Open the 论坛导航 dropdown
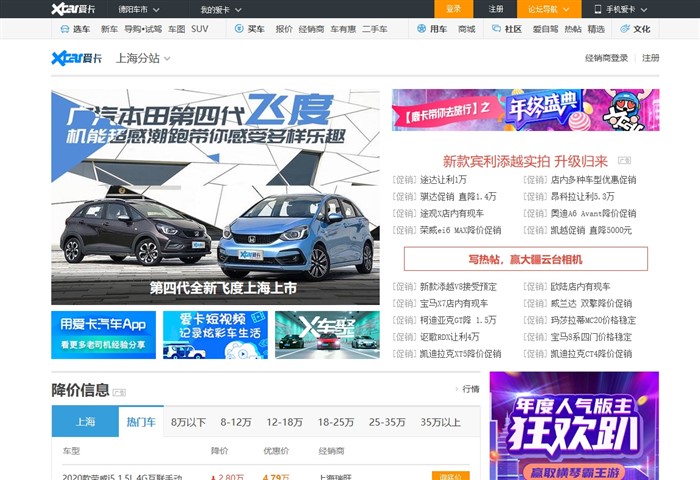Viewport: 700px width, 480px height. 549,9
